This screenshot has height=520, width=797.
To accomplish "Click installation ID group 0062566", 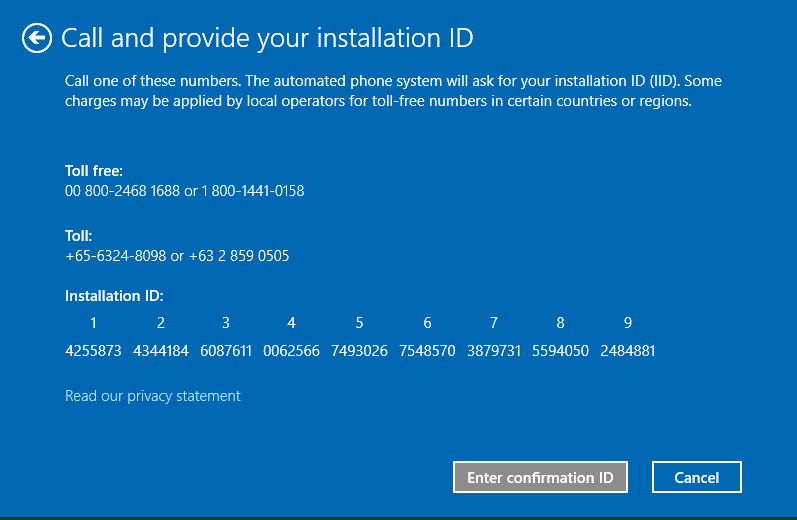I will [x=291, y=351].
